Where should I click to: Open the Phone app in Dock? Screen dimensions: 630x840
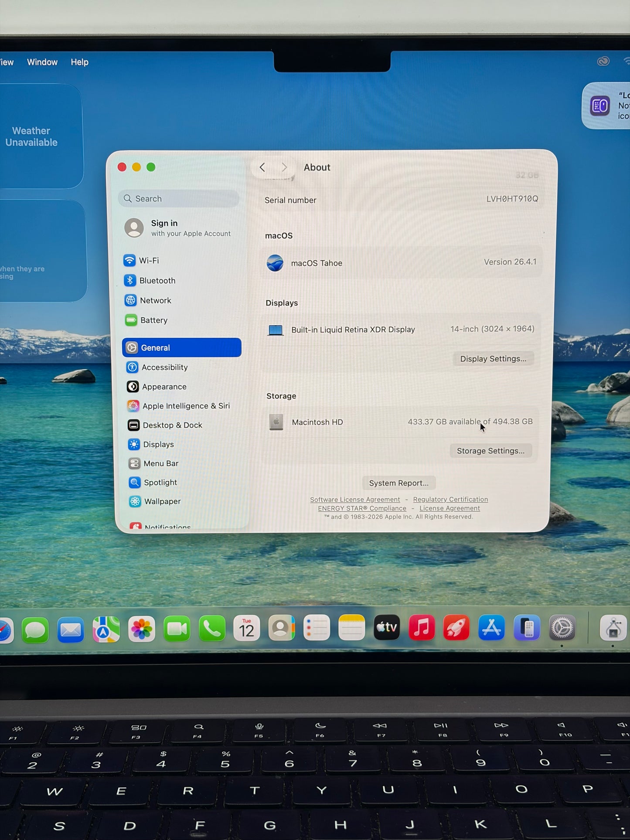point(212,628)
